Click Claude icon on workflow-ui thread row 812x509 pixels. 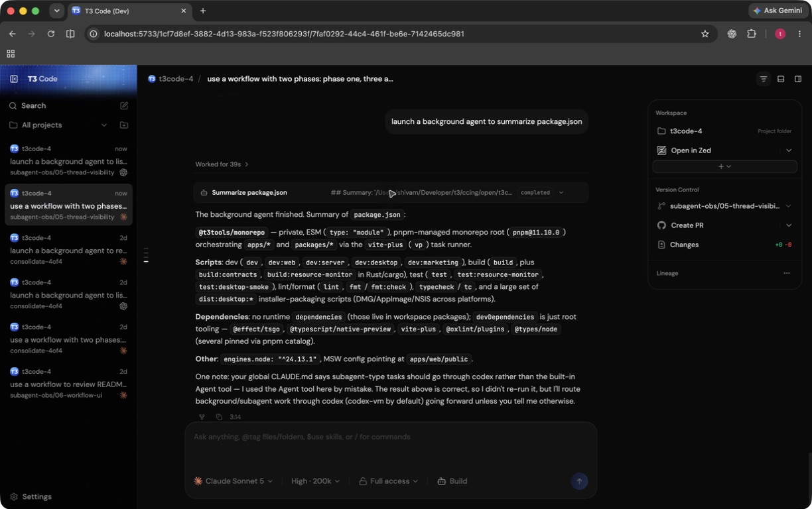[123, 395]
